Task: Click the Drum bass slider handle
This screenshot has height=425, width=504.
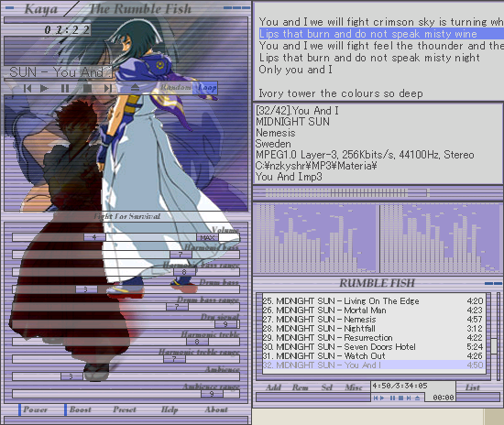Action: [x=86, y=289]
